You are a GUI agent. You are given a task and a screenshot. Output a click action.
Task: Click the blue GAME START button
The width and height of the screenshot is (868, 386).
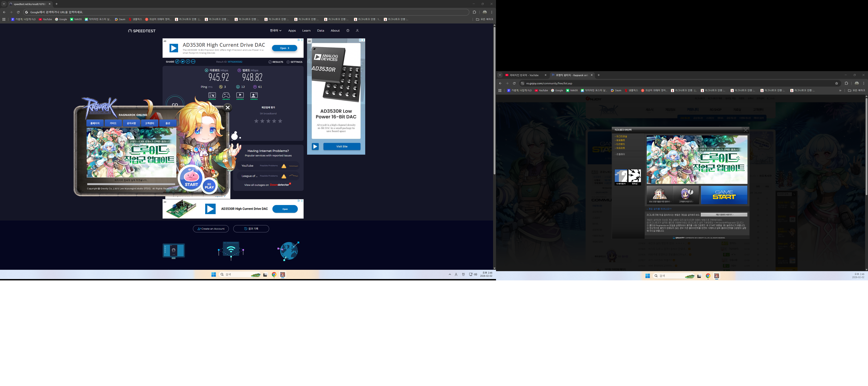pyautogui.click(x=724, y=195)
